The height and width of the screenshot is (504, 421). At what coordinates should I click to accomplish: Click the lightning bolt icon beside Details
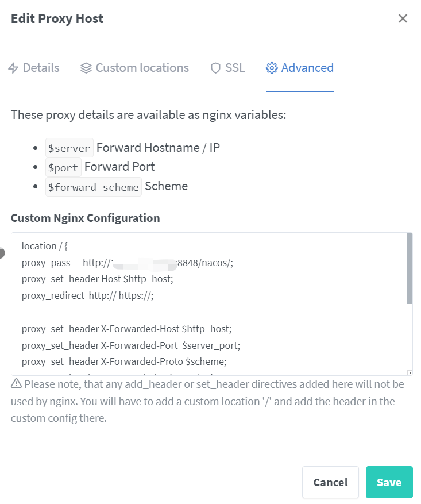[13, 68]
